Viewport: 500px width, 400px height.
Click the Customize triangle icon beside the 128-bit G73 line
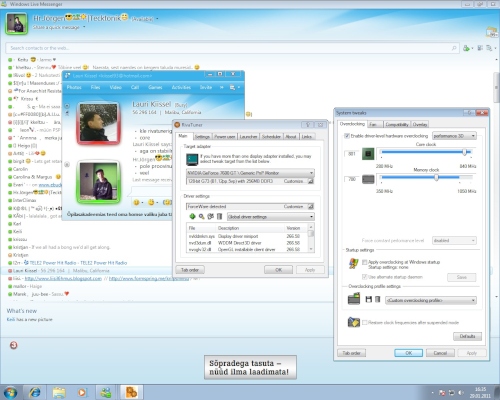(x=310, y=181)
